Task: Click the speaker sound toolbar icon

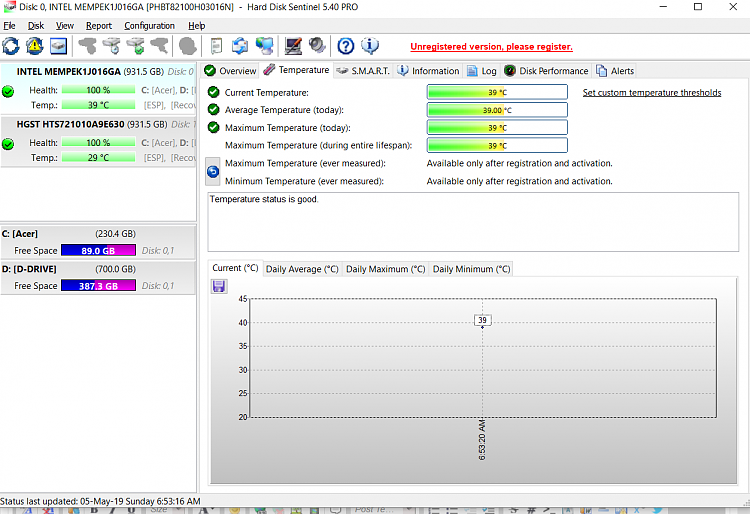Action: pyautogui.click(x=317, y=46)
